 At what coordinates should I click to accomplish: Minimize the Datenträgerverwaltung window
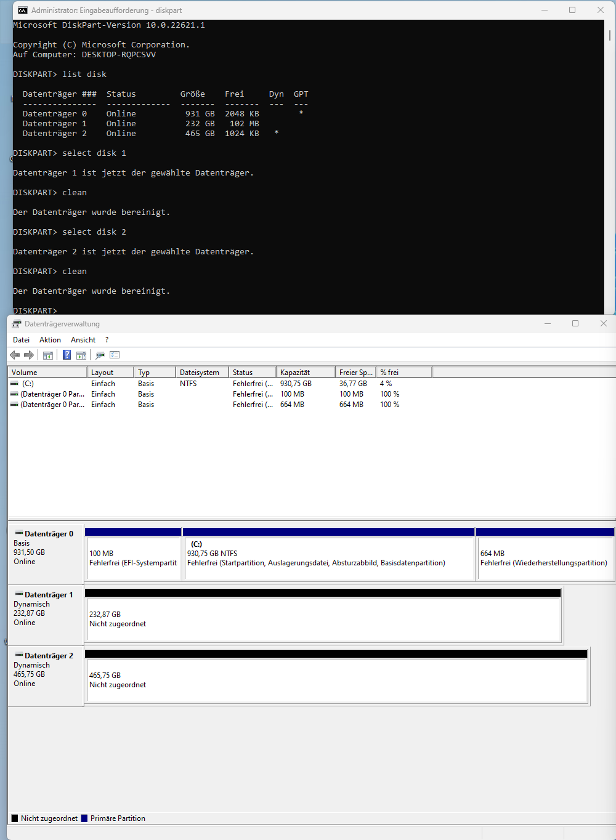coord(547,323)
